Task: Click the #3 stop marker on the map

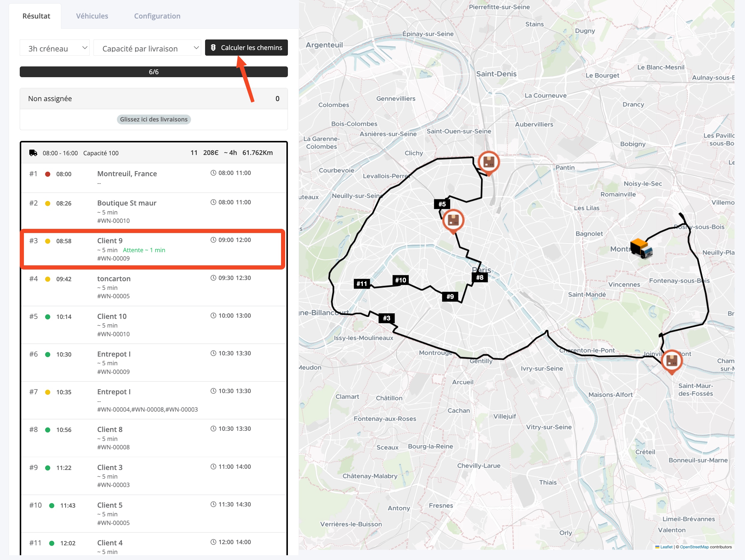Action: point(386,318)
